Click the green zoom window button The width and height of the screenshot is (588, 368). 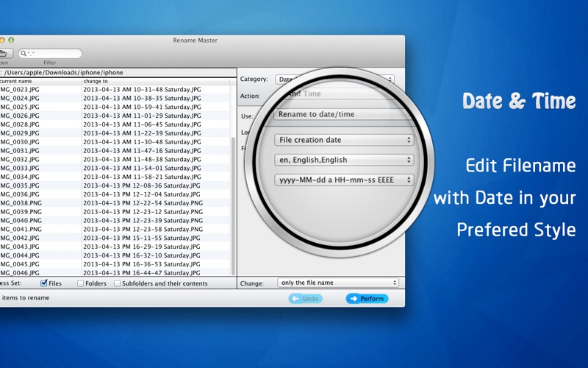click(11, 40)
